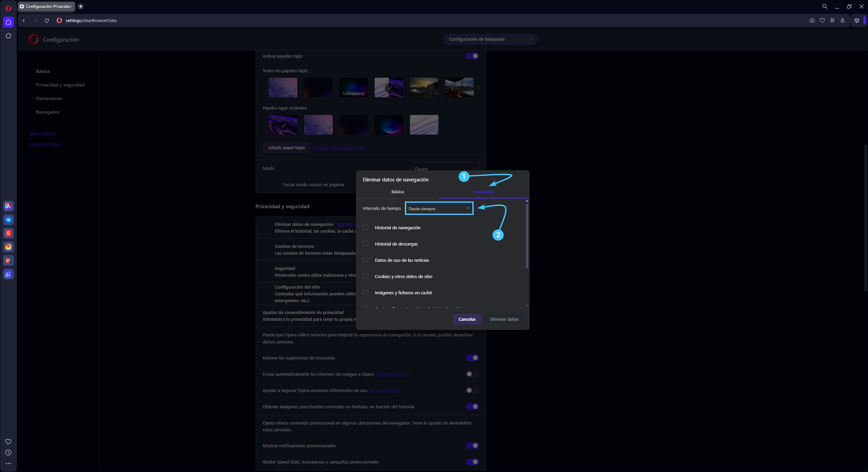Toggle Enviar informes de cuelgue a Opera
Viewport: 868px width, 472px height.
tap(472, 374)
